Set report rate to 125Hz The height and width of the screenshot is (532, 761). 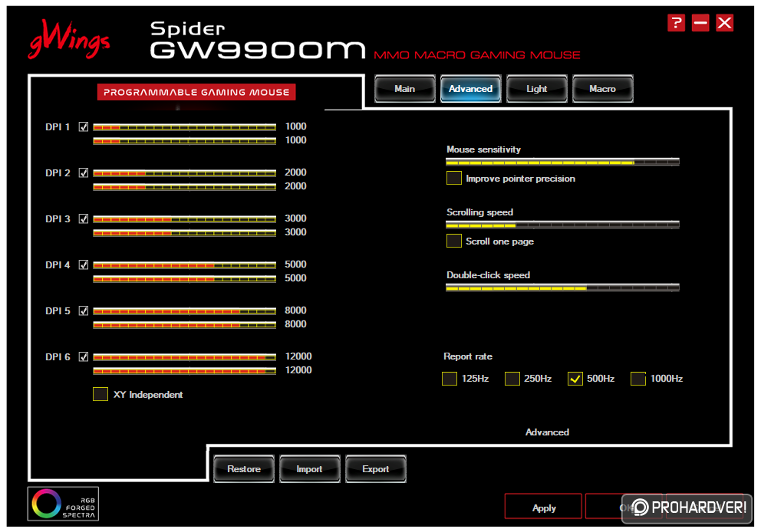450,378
